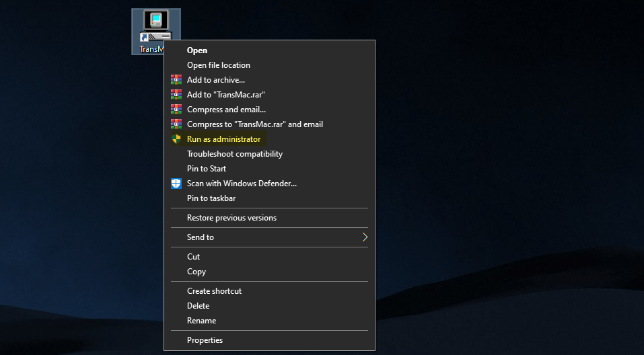Screen dimensions: 644x355
Task: Choose Run as administrator
Action: coord(269,139)
